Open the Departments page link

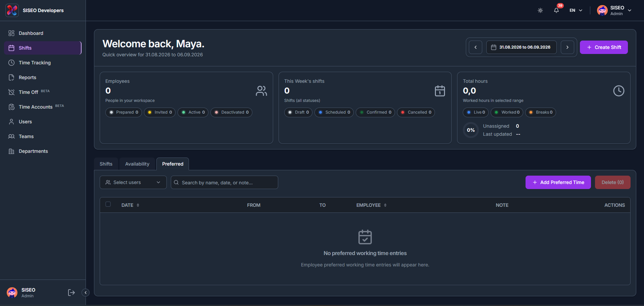[43, 151]
